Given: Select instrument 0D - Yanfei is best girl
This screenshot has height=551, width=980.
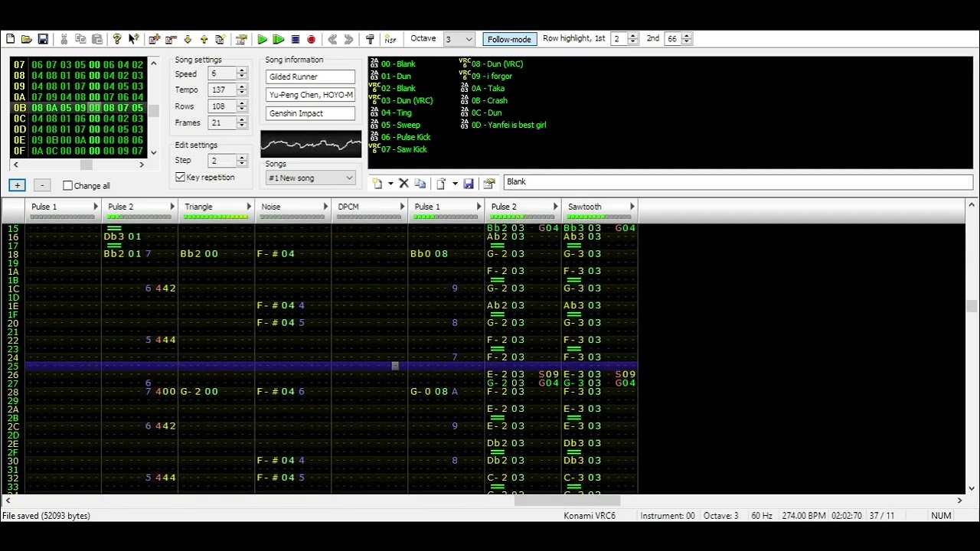Looking at the screenshot, I should click(504, 125).
